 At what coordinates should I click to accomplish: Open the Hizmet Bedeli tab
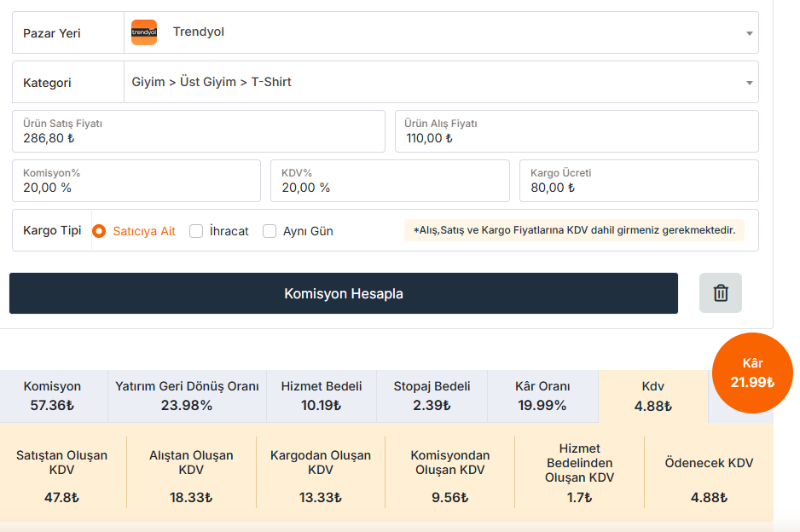tap(322, 396)
